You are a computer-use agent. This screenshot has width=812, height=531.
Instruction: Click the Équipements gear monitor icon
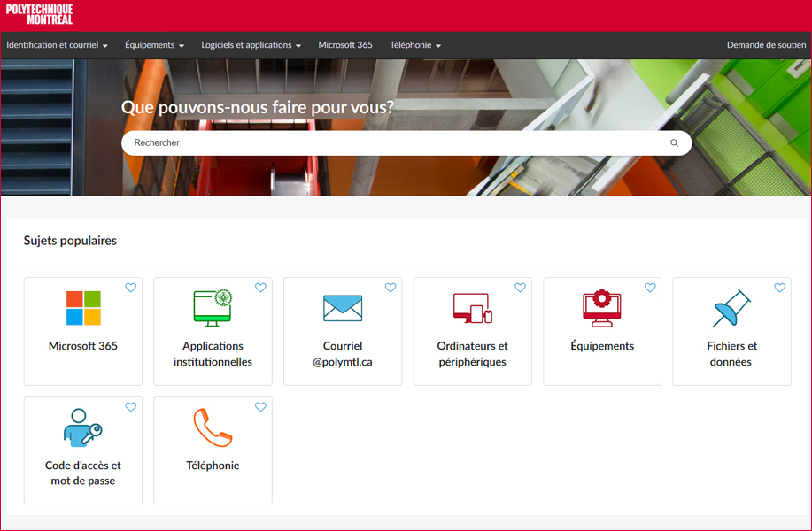click(602, 308)
